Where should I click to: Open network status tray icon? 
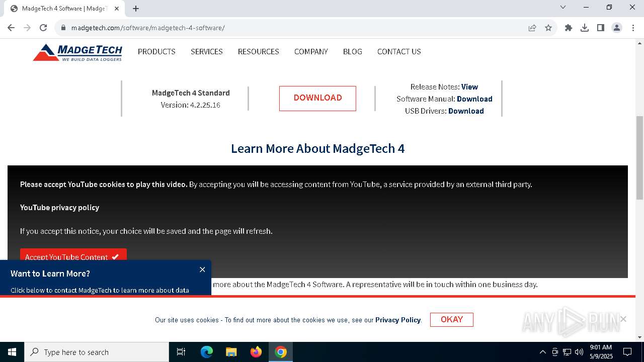click(567, 352)
